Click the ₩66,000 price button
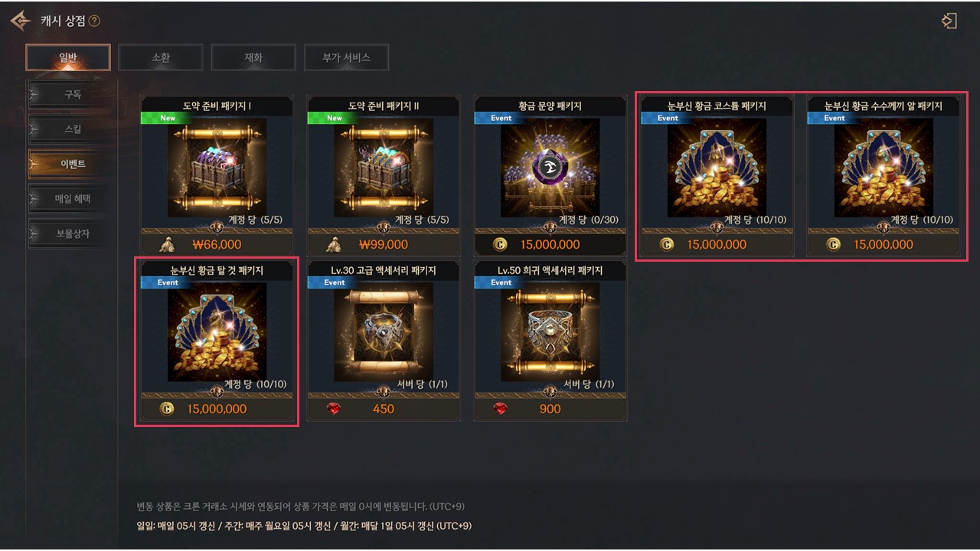Viewport: 980px width, 551px height. coord(217,245)
